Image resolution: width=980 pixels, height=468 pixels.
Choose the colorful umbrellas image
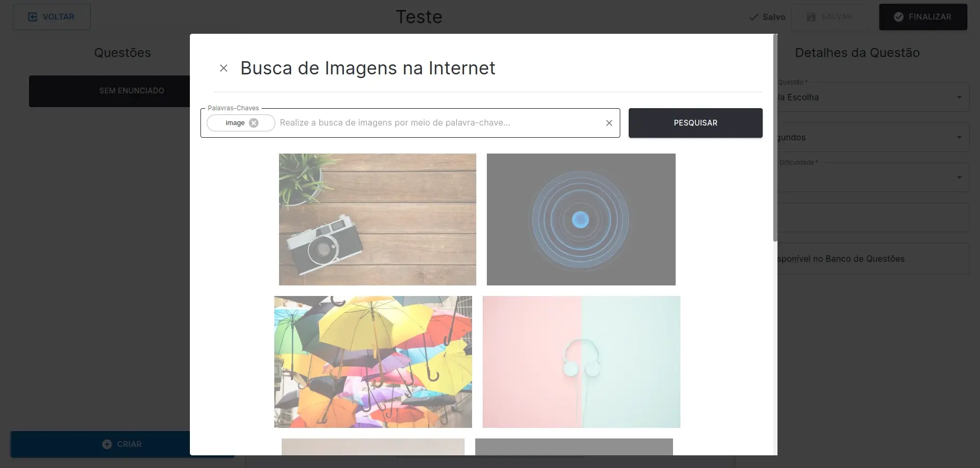[373, 362]
